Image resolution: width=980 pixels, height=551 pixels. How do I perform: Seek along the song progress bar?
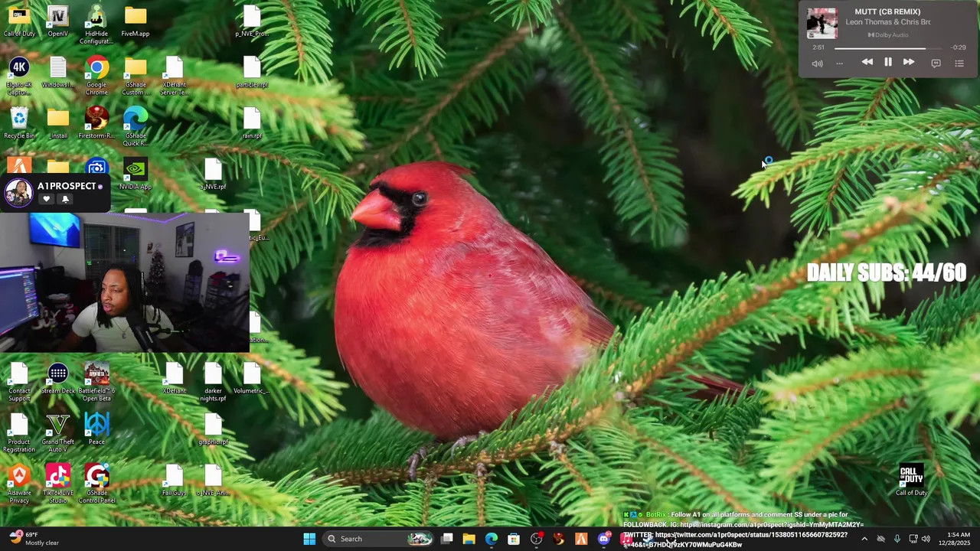(887, 47)
